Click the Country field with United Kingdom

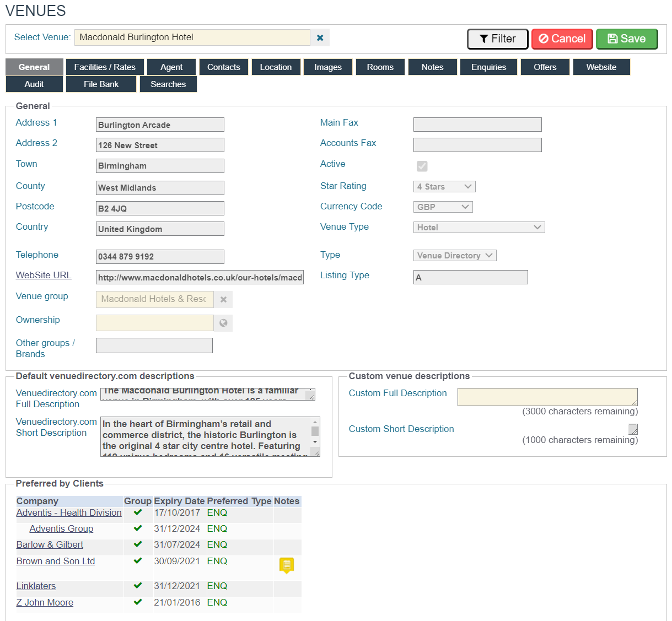(x=160, y=229)
